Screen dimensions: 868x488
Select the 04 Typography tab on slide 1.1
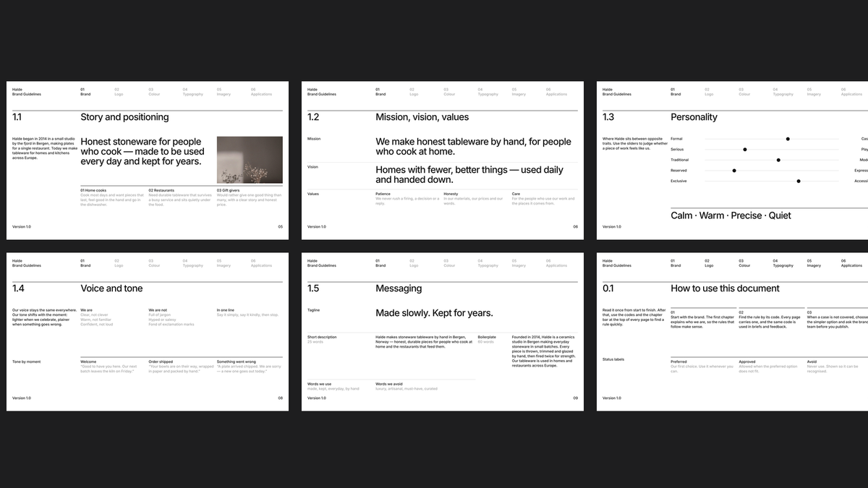tap(193, 92)
